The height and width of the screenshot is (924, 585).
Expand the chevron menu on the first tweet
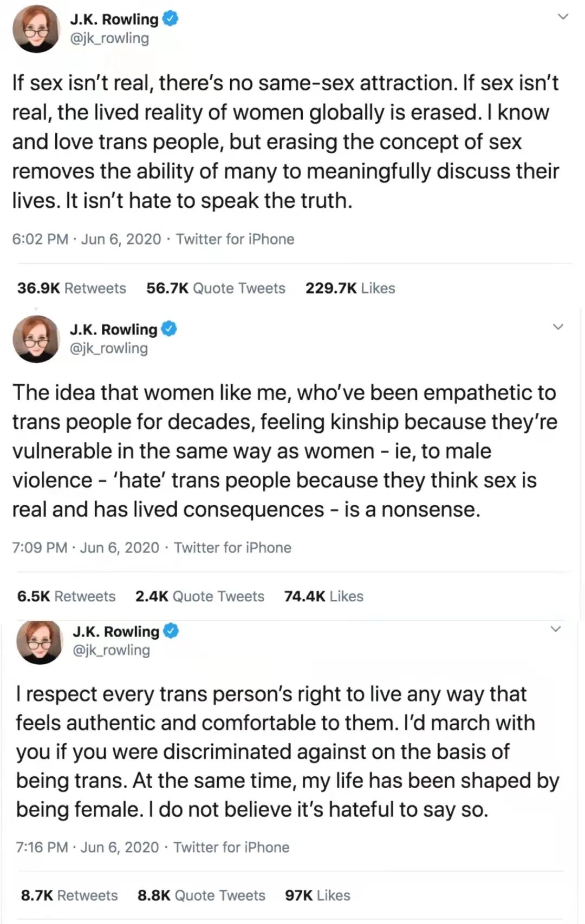[x=563, y=16]
